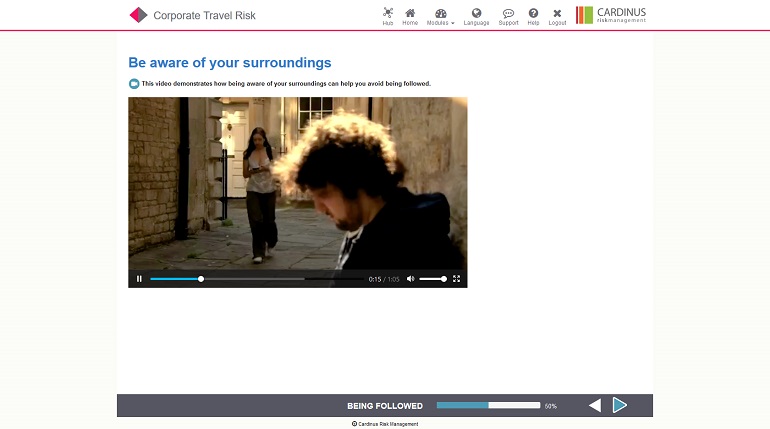Open the Support chat icon

point(508,16)
